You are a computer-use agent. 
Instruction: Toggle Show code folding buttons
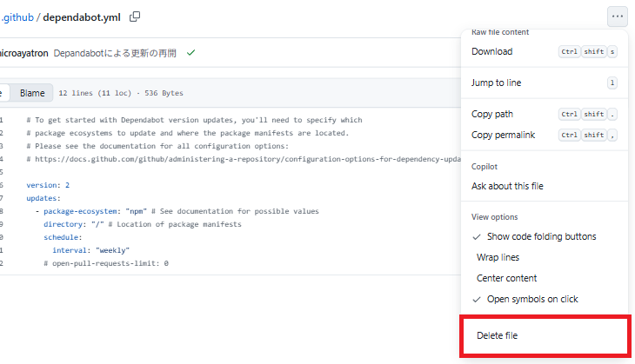click(541, 236)
